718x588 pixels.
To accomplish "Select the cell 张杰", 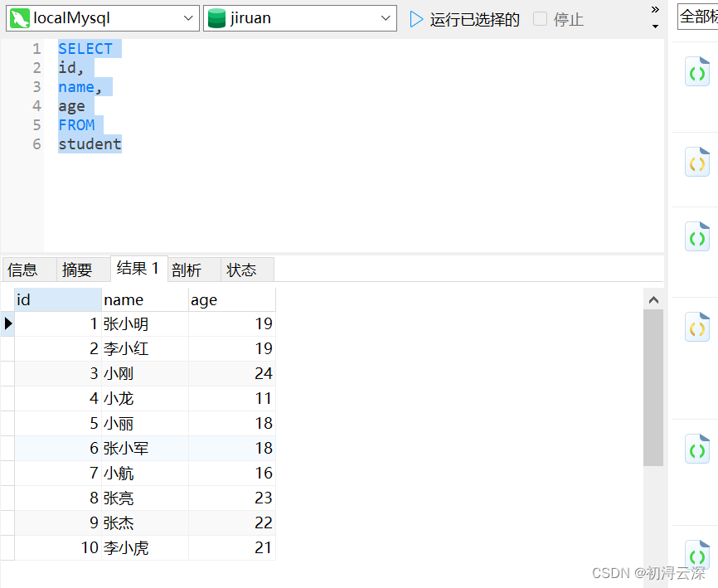I will pyautogui.click(x=145, y=522).
